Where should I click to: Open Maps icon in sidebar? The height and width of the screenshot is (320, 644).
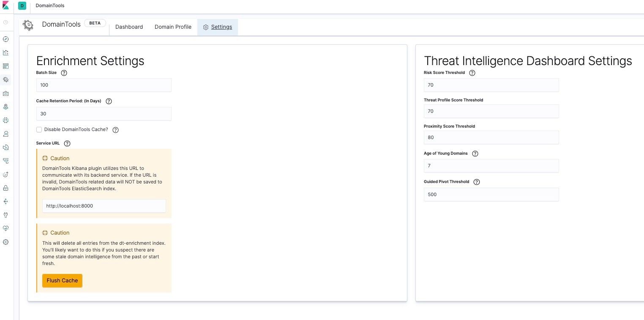click(5, 107)
